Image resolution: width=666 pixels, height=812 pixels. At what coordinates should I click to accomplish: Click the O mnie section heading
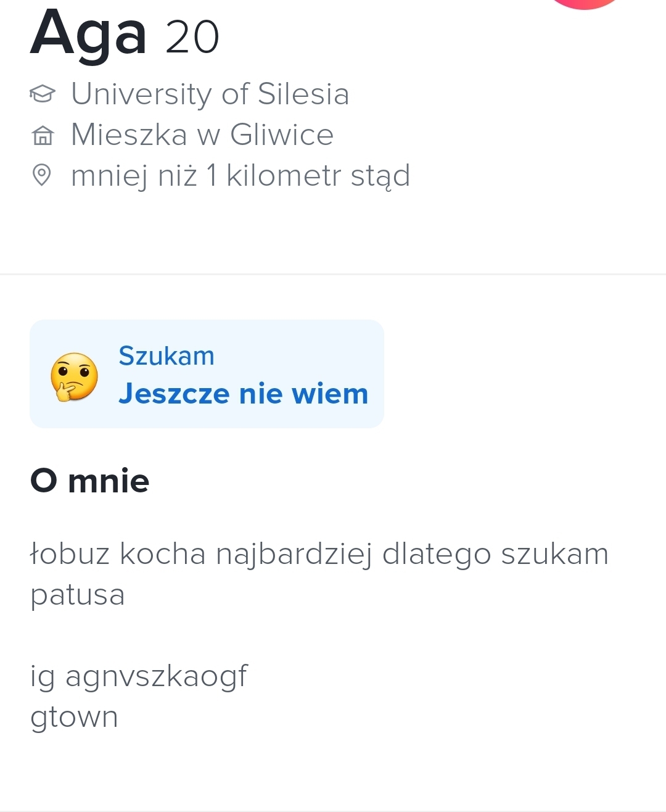[x=90, y=481]
